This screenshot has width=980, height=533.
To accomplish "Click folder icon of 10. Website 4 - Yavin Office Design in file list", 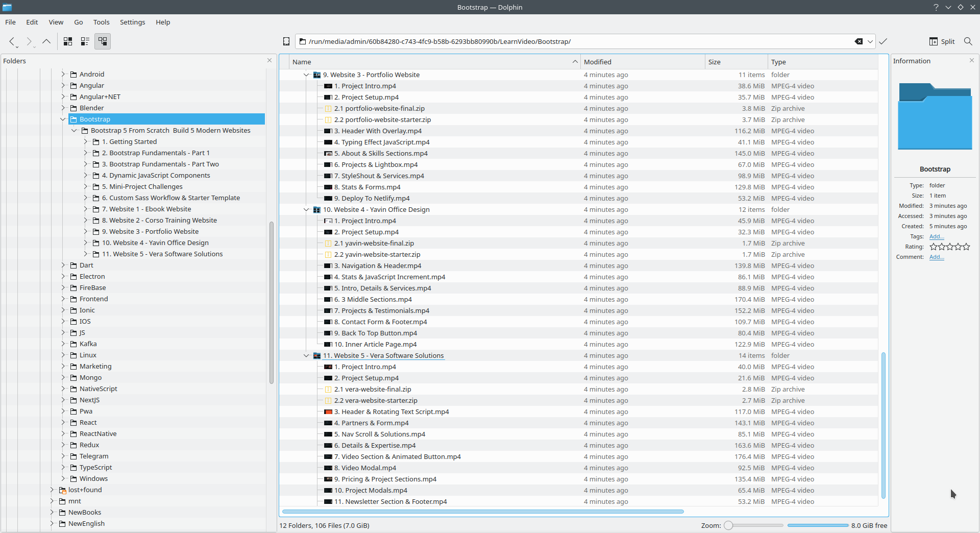I will pos(317,210).
